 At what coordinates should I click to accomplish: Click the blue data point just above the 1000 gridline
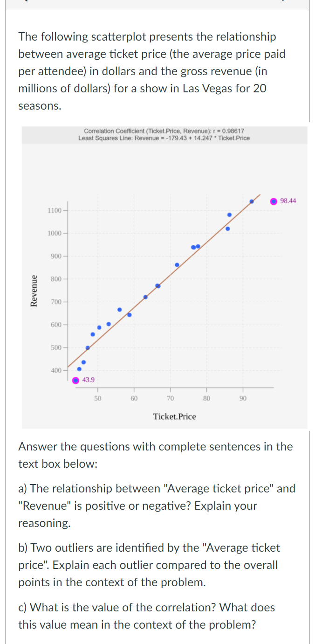pyautogui.click(x=228, y=229)
